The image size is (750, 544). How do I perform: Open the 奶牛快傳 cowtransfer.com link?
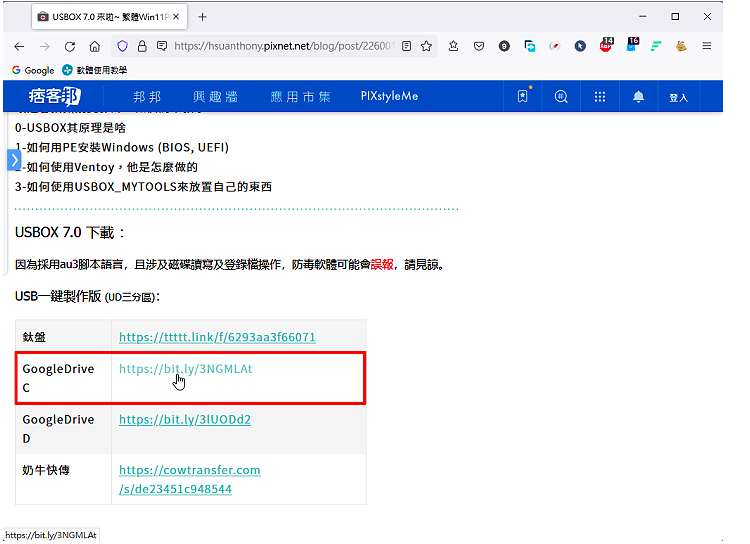tap(190, 479)
